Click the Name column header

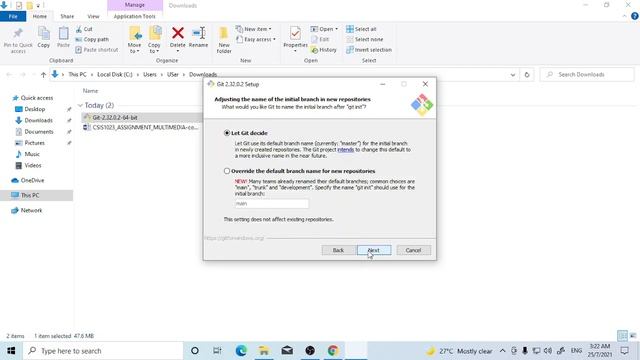tap(90, 91)
